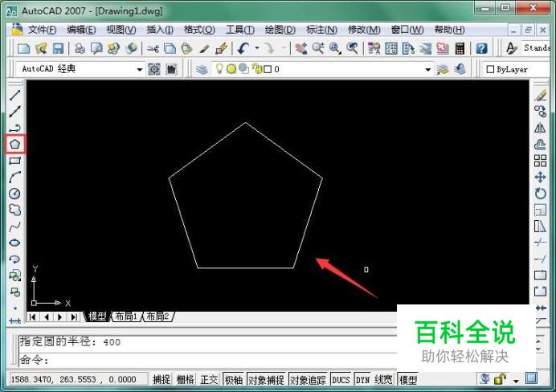Viewport: 556px width, 392px height.
Task: Select the Polygon tool
Action: (x=15, y=144)
